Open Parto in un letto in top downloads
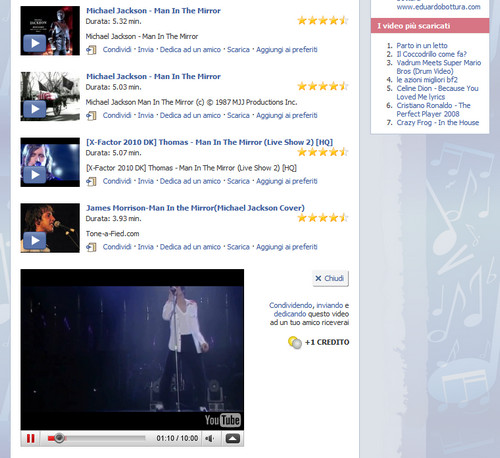This screenshot has width=500, height=458. pos(422,45)
